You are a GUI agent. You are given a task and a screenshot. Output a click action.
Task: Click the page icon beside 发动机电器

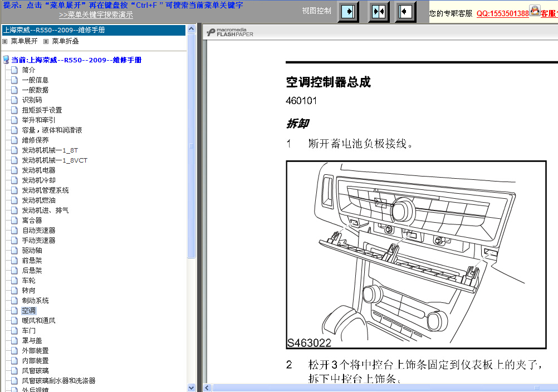[x=14, y=170]
